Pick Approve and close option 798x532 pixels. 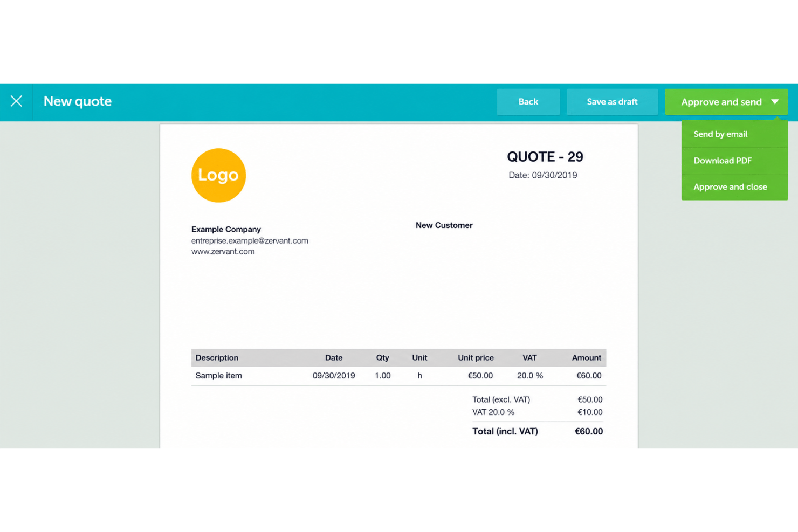pyautogui.click(x=734, y=187)
